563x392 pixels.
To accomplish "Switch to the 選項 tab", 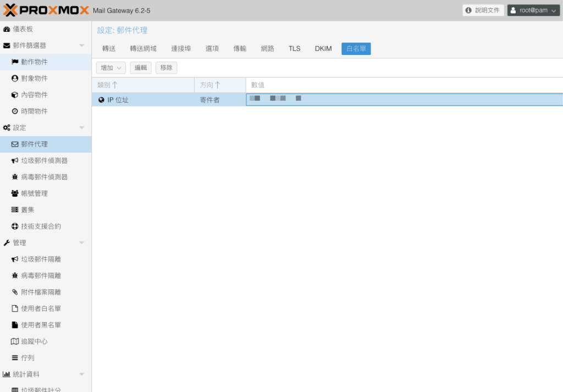I will 212,49.
